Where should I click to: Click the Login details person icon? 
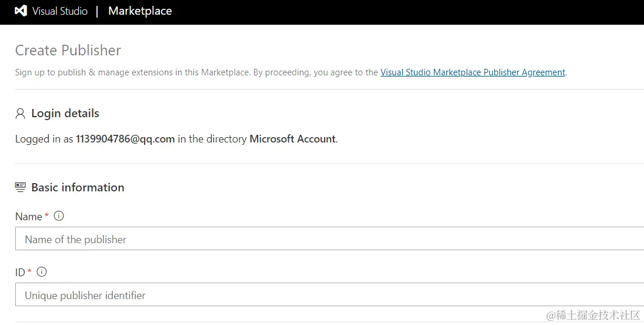coord(21,114)
